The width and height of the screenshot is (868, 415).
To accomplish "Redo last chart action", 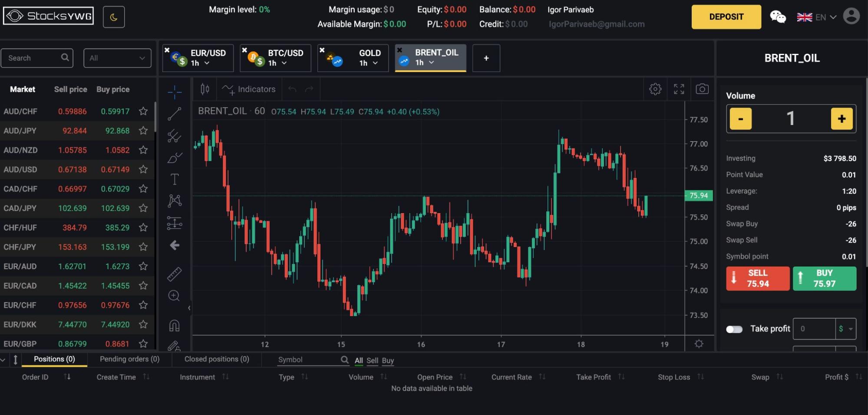I will (x=309, y=89).
